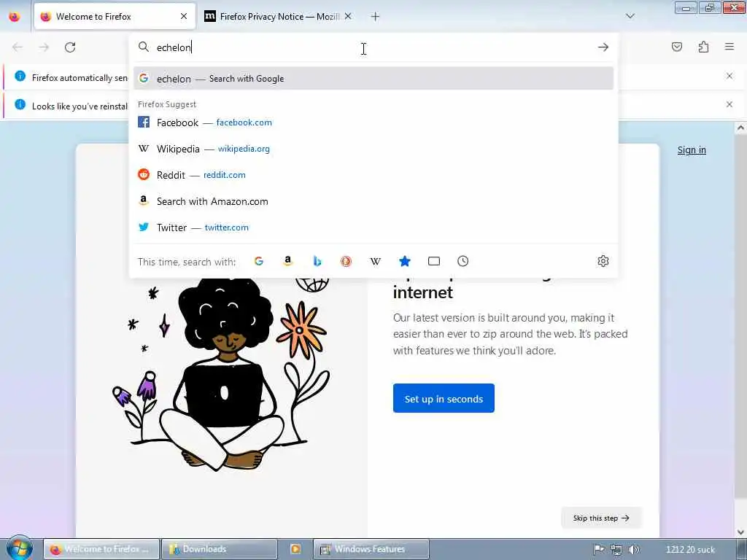Click the volume speaker tray icon
The width and height of the screenshot is (747, 560).
coord(634,550)
